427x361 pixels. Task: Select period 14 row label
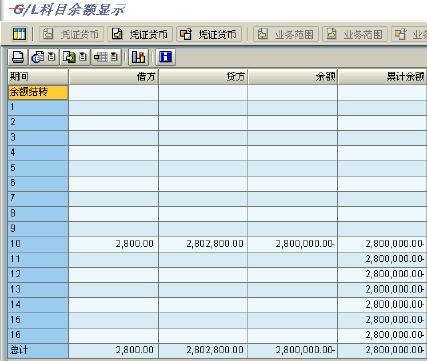tap(38, 305)
